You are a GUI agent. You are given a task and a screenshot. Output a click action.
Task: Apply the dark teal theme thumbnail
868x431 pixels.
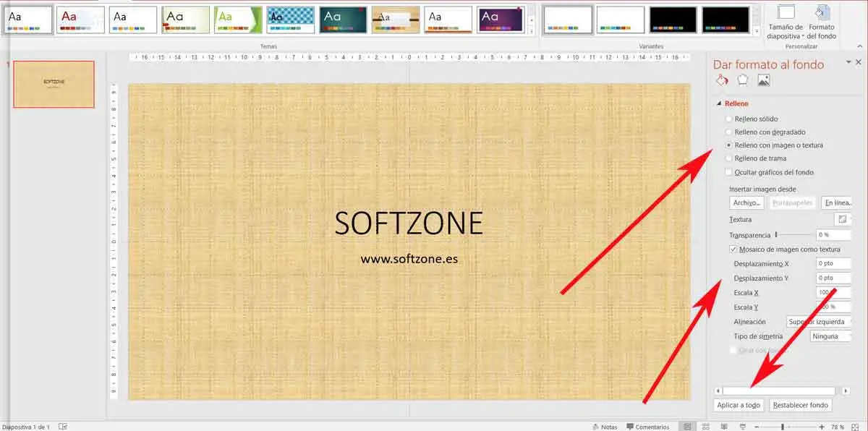tap(343, 20)
